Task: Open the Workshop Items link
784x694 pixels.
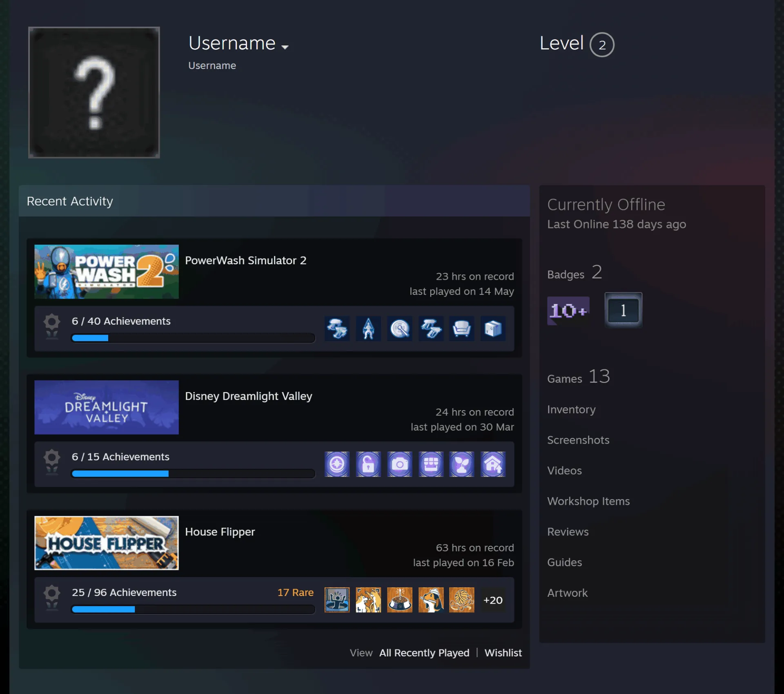Action: tap(588, 501)
